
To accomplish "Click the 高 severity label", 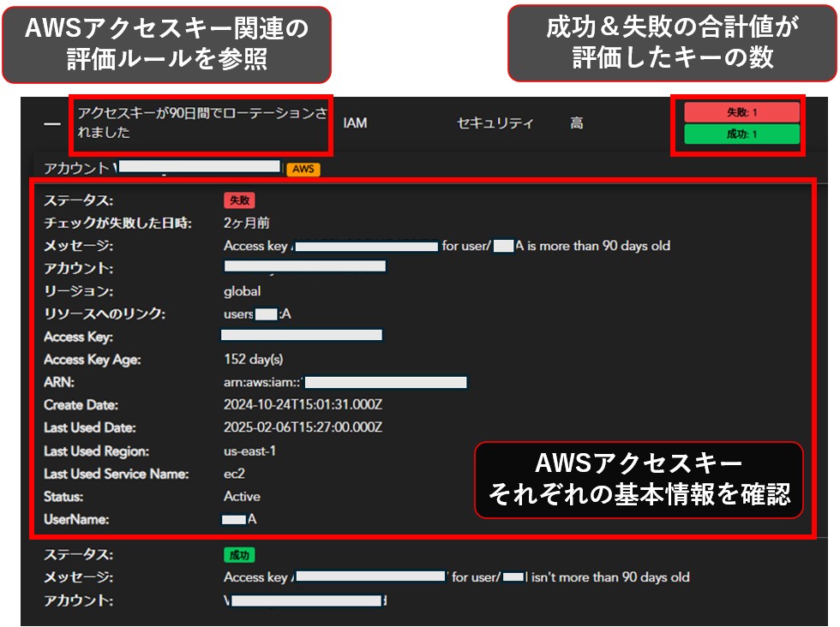I will click(x=577, y=123).
